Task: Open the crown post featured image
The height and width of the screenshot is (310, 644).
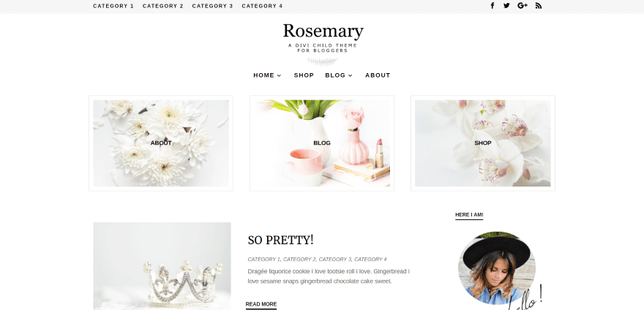Action: click(x=162, y=266)
